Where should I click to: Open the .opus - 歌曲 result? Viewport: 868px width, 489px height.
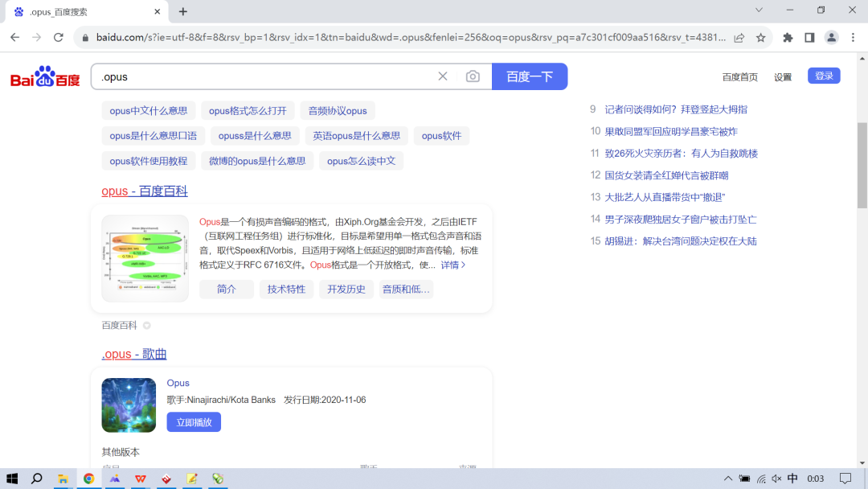(x=134, y=354)
